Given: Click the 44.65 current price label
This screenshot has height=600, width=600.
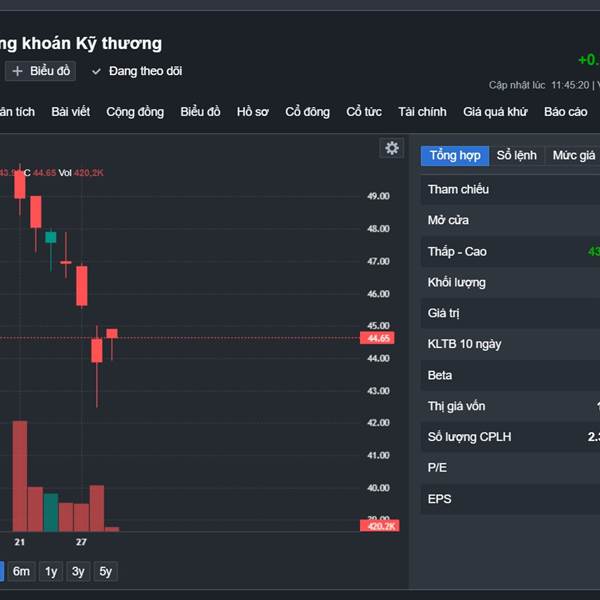Looking at the screenshot, I should [379, 339].
